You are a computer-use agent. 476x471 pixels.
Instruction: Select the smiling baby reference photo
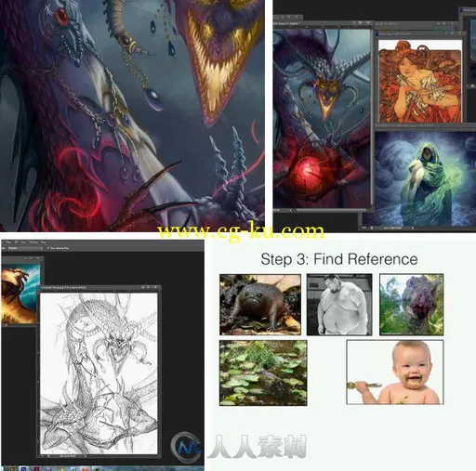395,372
